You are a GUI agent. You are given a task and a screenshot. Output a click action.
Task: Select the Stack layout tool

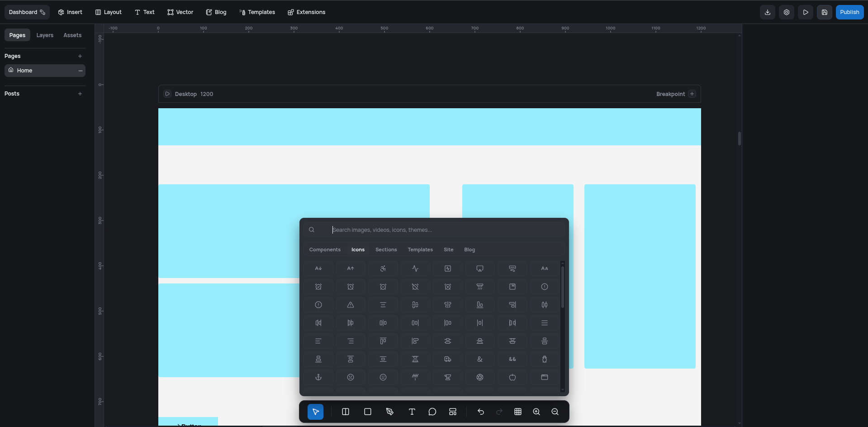(345, 412)
